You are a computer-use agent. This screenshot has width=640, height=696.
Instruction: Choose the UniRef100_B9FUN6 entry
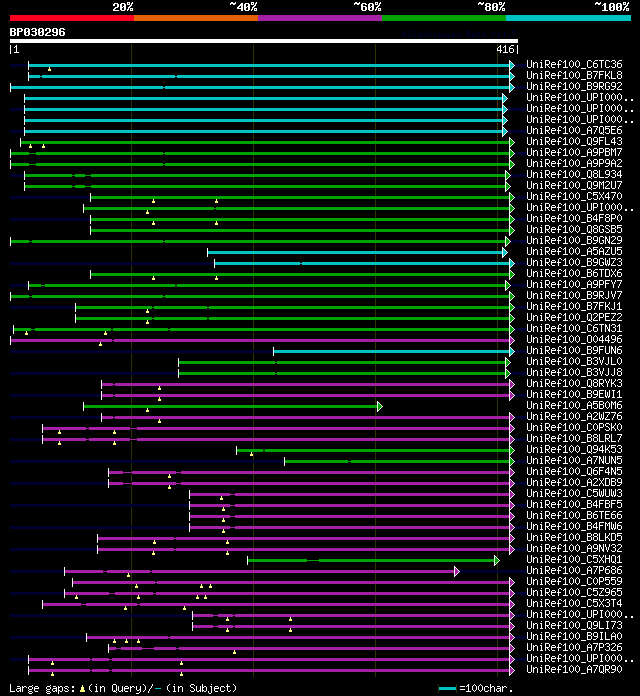tap(574, 350)
